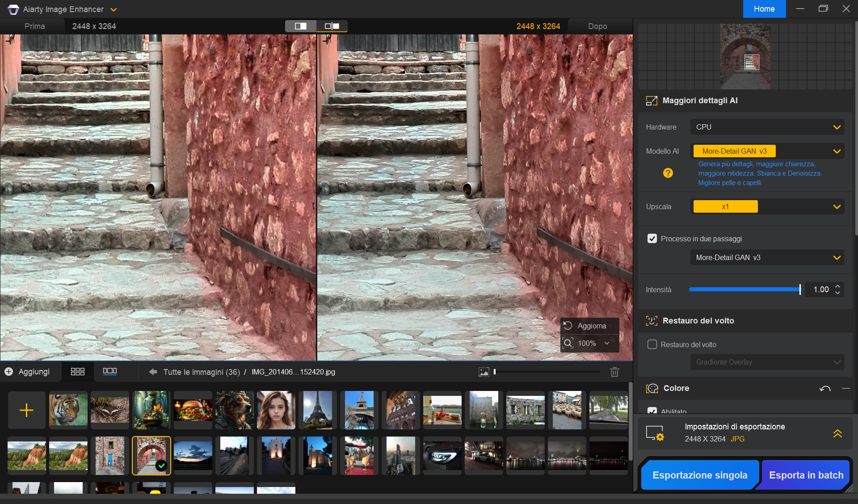The image size is (858, 504).
Task: Open Aiarty Image Enhancer title menu arrow
Action: (x=114, y=9)
